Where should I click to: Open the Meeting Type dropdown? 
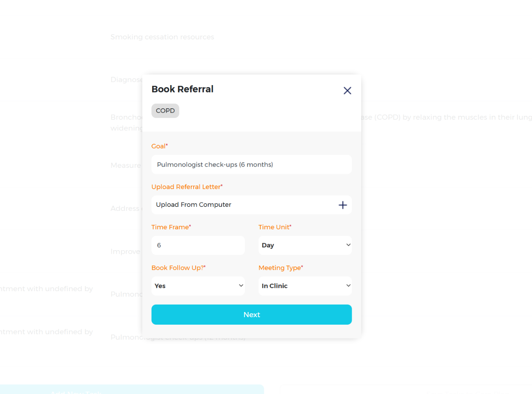coord(305,286)
